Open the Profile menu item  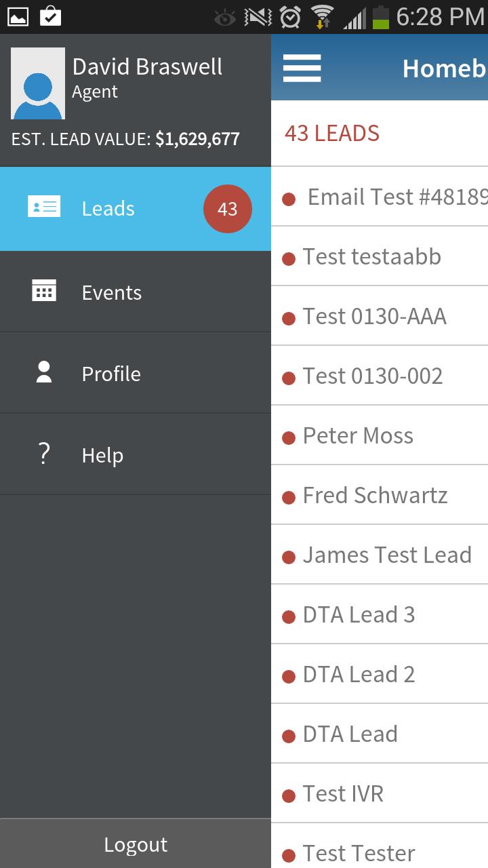click(111, 374)
